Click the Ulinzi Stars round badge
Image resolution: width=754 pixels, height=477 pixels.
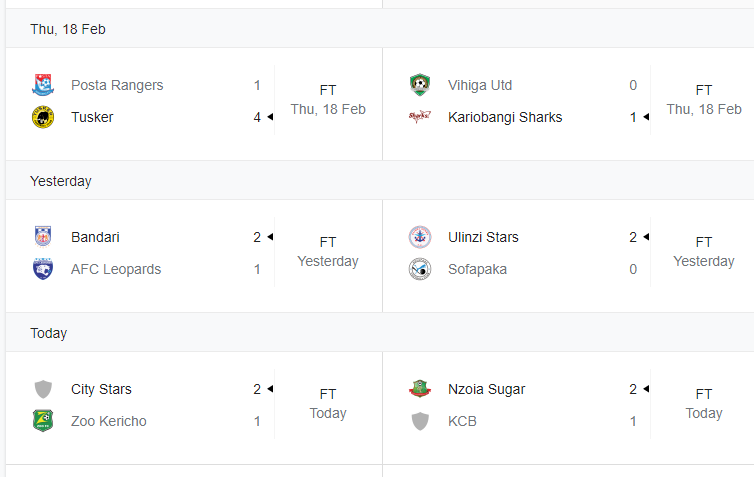tap(420, 237)
